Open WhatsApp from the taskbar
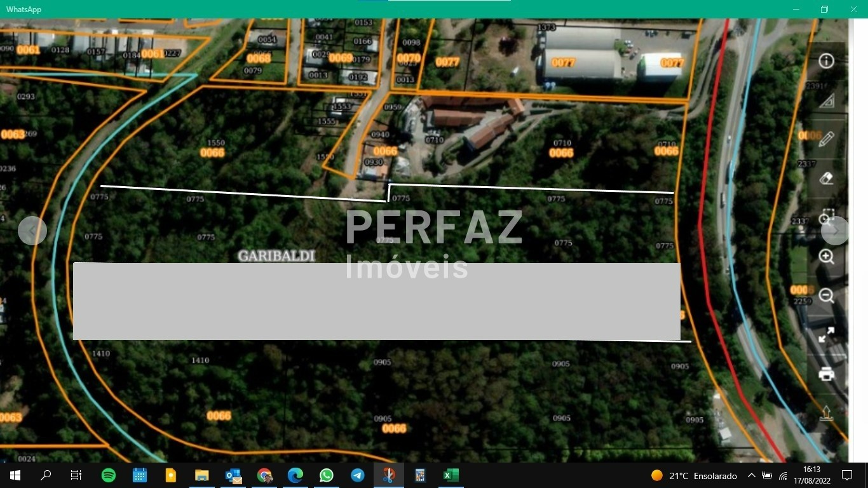This screenshot has width=868, height=488. [327, 475]
